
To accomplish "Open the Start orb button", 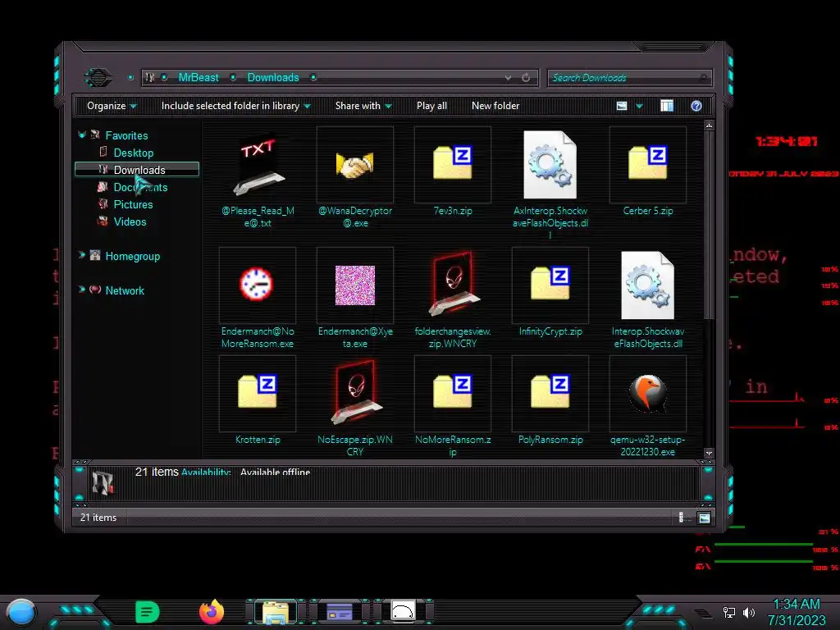I will [21, 613].
